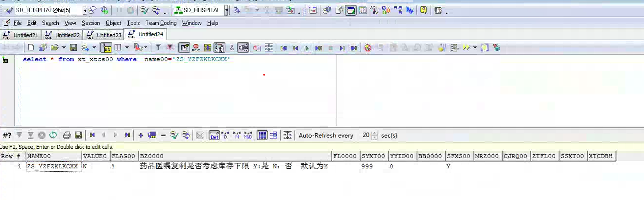Save the SQL file from editor toolbar
Image resolution: width=644 pixels, height=200 pixels.
(73, 48)
